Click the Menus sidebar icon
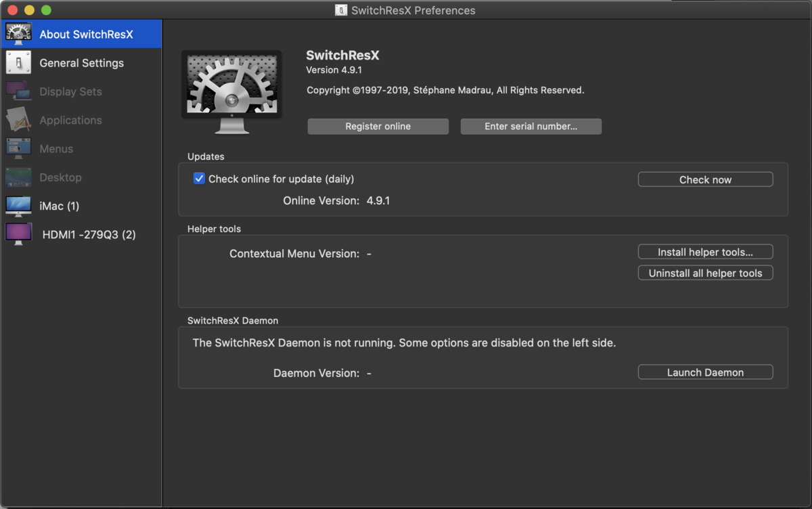This screenshot has height=509, width=812. click(x=18, y=148)
